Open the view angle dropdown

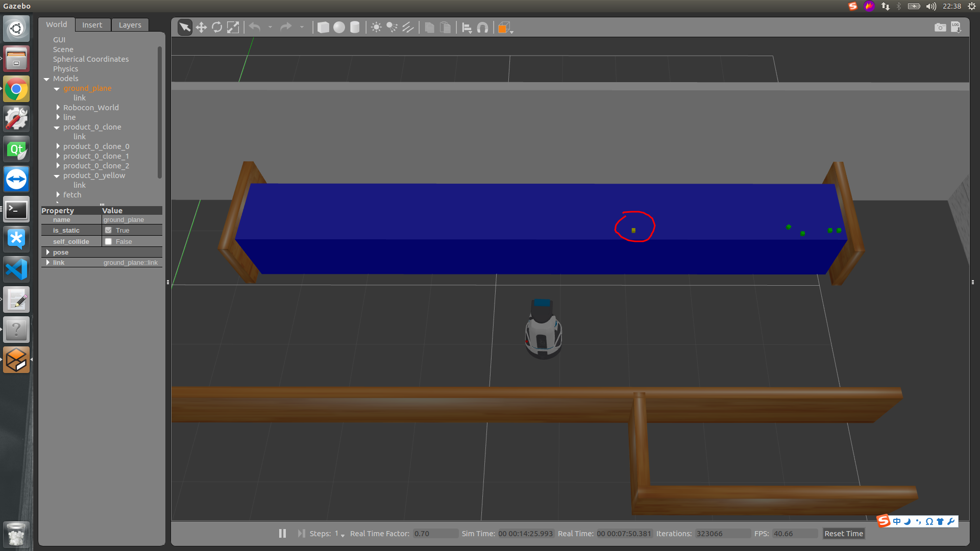click(x=505, y=28)
